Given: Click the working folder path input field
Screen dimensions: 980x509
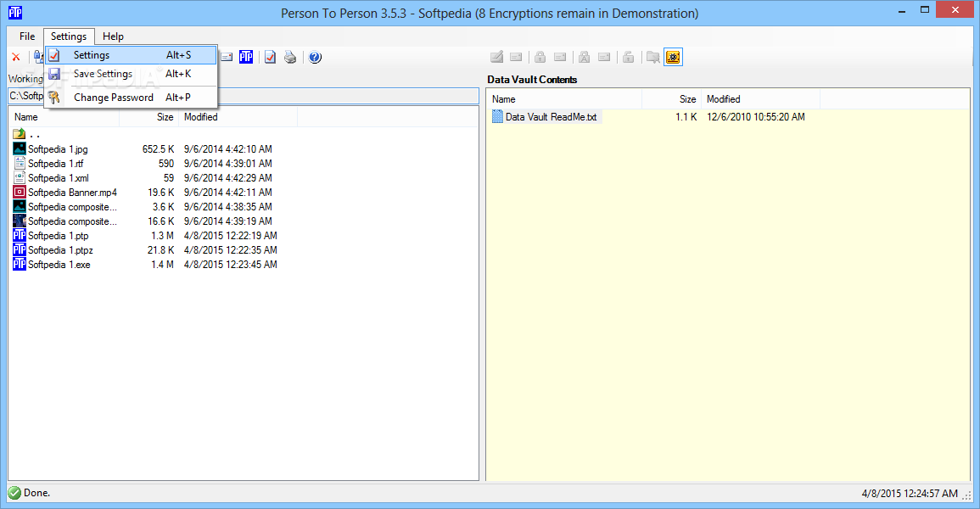Looking at the screenshot, I should (x=244, y=96).
